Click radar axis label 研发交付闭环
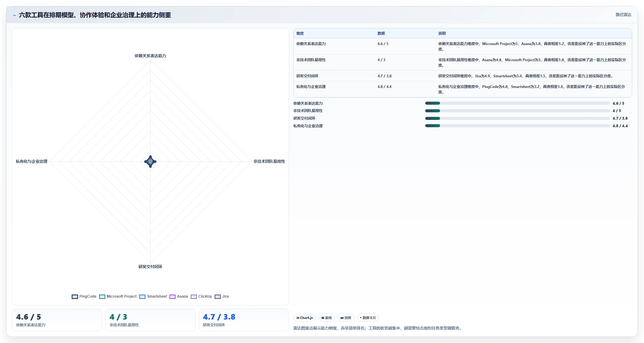Viewport: 644px width, 343px height. point(150,267)
